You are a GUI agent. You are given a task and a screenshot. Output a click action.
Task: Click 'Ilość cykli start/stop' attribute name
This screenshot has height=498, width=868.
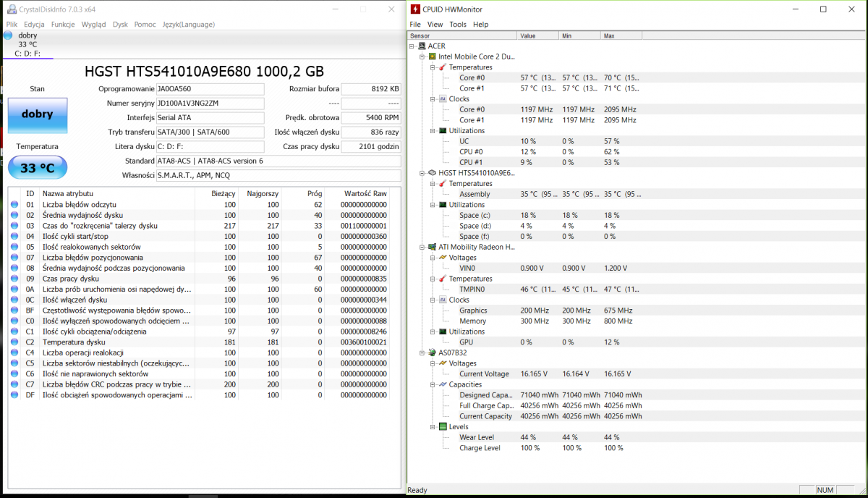[x=75, y=237]
